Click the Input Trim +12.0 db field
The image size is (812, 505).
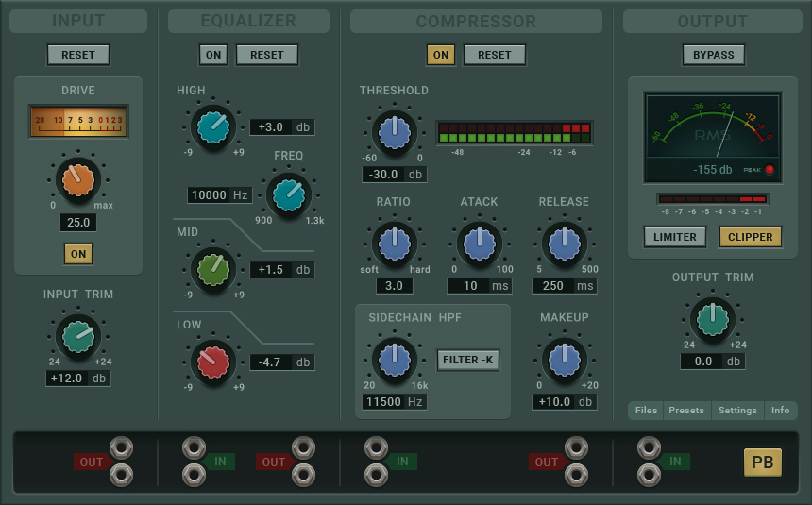tap(78, 379)
